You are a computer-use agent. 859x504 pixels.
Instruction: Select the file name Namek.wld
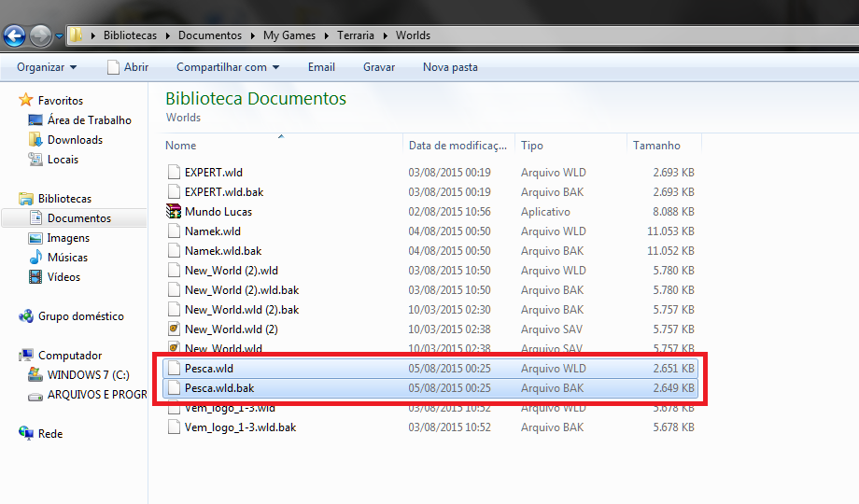213,231
